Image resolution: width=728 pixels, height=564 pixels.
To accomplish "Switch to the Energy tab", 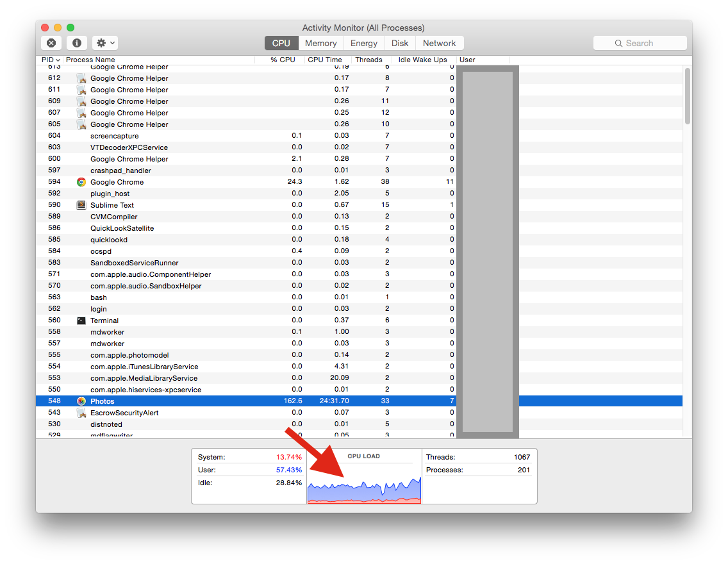I will click(x=363, y=43).
